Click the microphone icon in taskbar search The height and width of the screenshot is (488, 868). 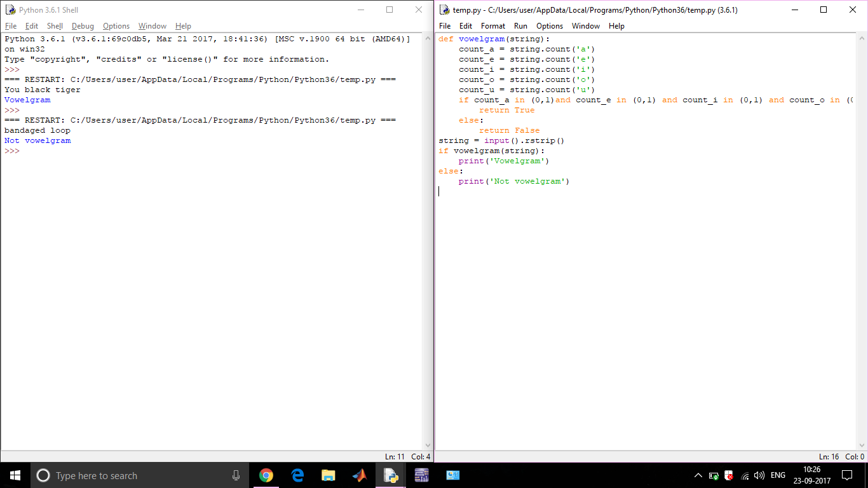[236, 475]
